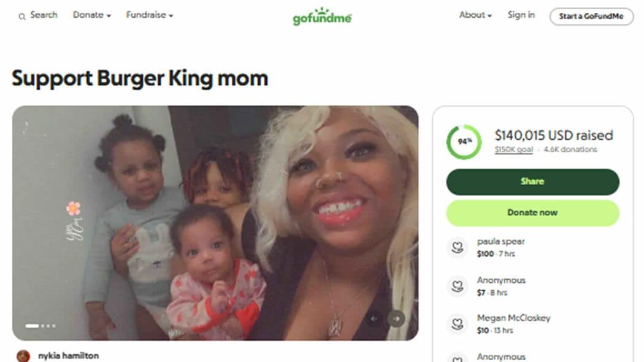Screen dimensions: 644x362
Task: Go to previous photo with left arrow
Action: (x=374, y=318)
